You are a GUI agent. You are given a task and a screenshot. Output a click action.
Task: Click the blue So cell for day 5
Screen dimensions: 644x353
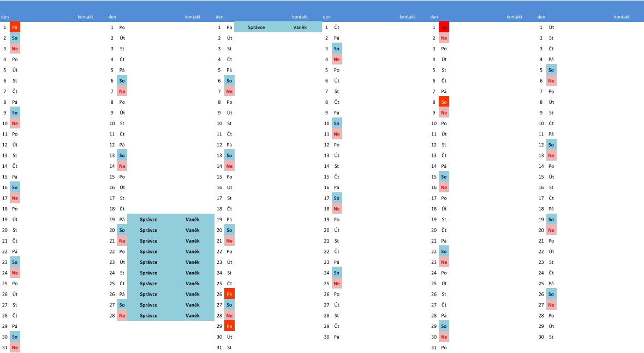(x=551, y=70)
